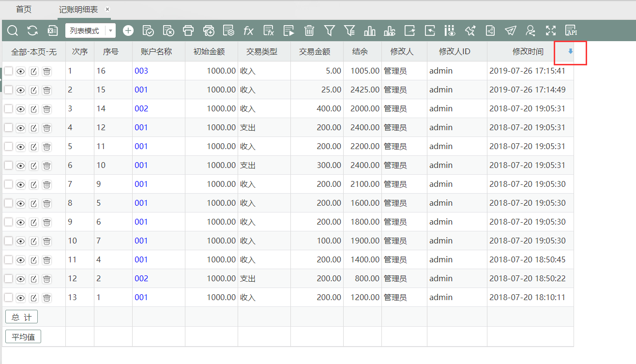Open account link 002 in row 3

[141, 108]
